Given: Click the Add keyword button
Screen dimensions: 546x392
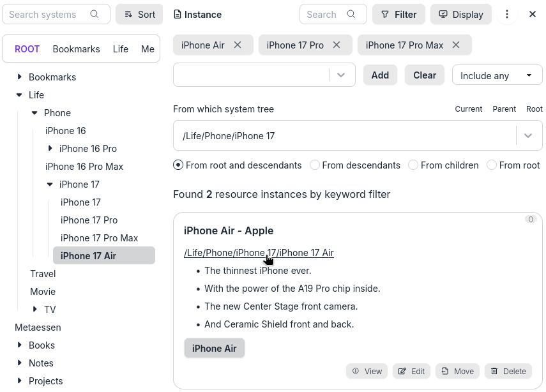Looking at the screenshot, I should pos(380,75).
